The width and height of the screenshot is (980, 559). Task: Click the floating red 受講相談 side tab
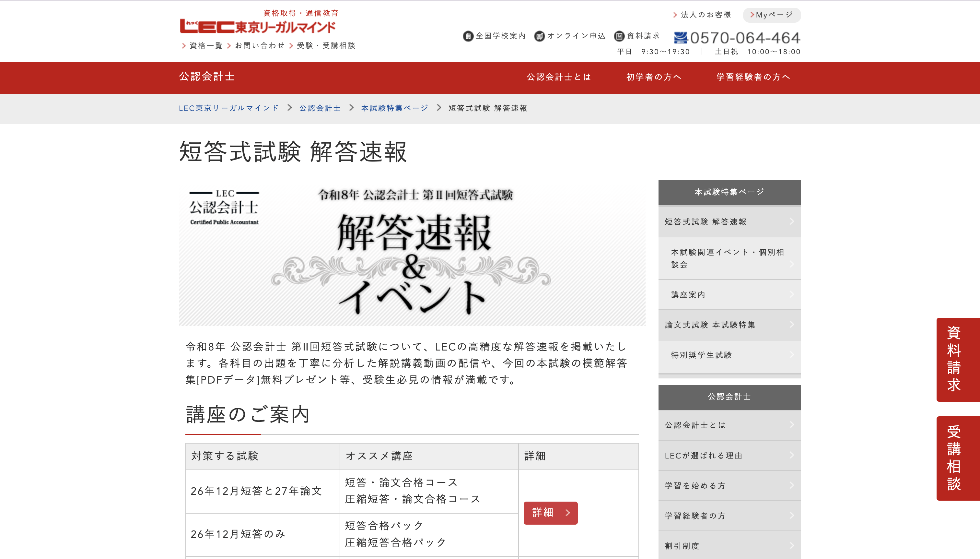tap(958, 458)
